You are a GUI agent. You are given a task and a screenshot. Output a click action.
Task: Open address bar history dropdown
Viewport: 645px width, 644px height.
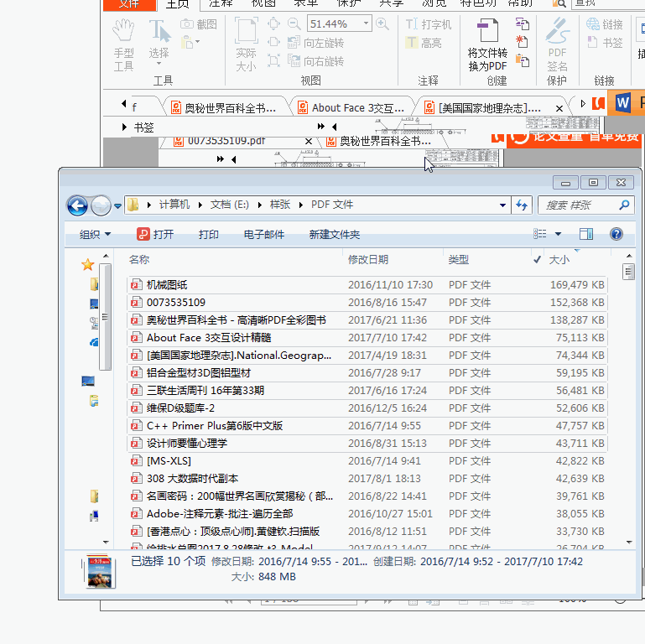tap(502, 205)
